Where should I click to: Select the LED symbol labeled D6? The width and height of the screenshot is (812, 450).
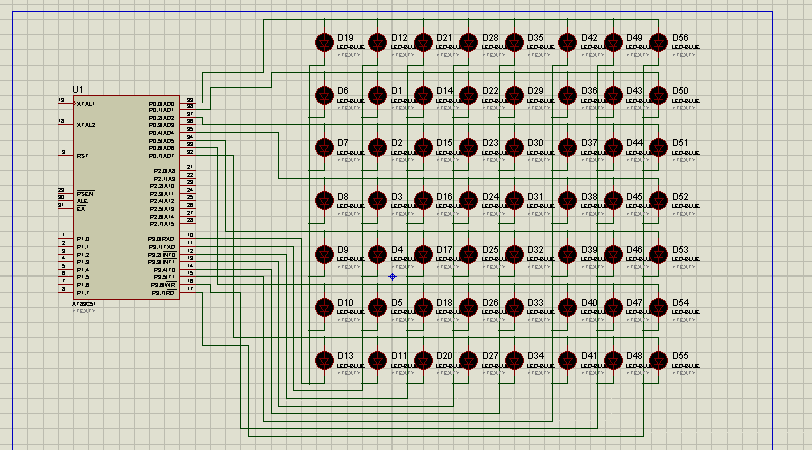(x=325, y=96)
